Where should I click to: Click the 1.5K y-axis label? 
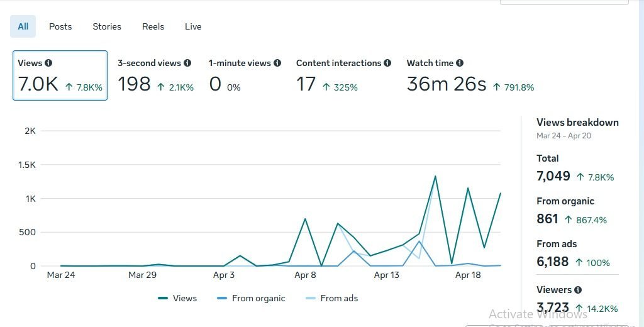[x=26, y=165]
